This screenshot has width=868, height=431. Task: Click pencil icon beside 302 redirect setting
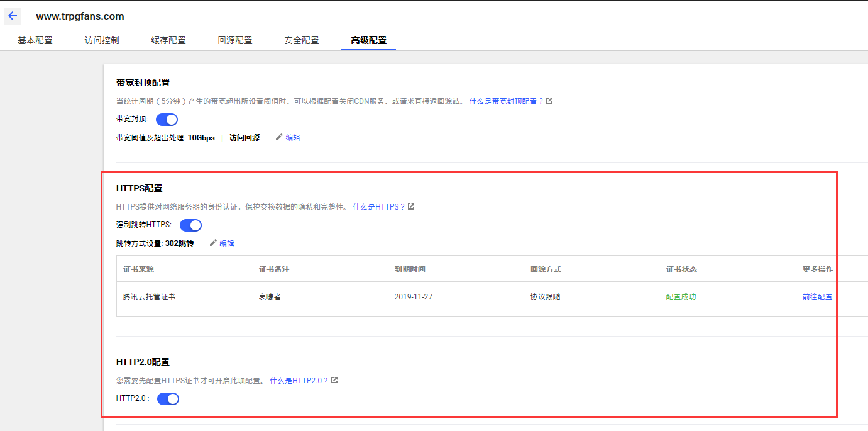213,243
